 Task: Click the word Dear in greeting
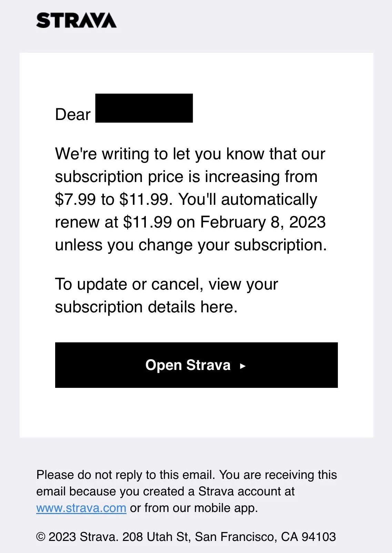point(73,114)
